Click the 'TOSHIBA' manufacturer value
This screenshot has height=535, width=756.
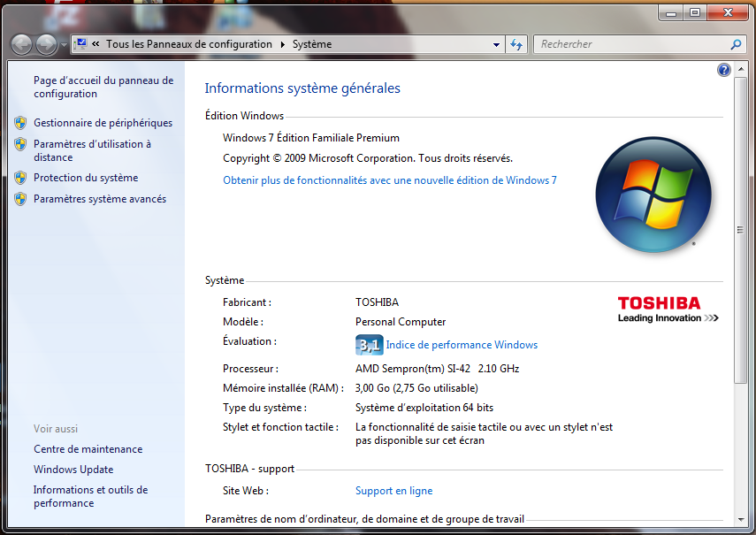(x=377, y=302)
